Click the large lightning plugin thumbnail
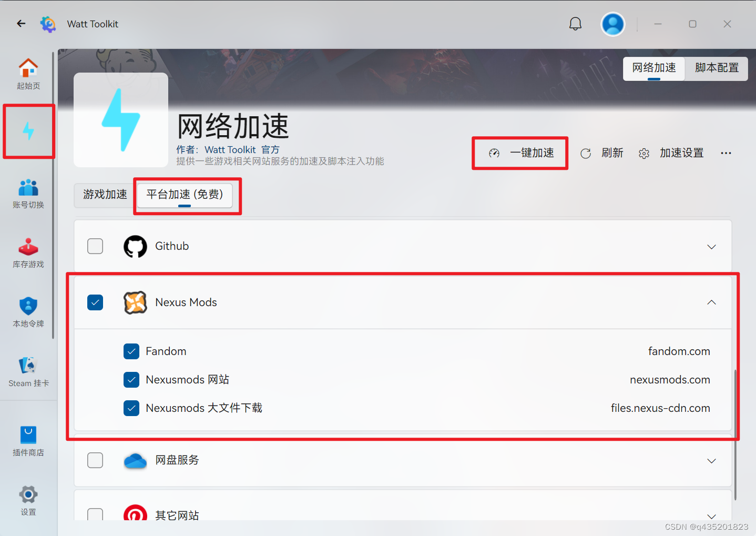This screenshot has height=536, width=756. 121,120
